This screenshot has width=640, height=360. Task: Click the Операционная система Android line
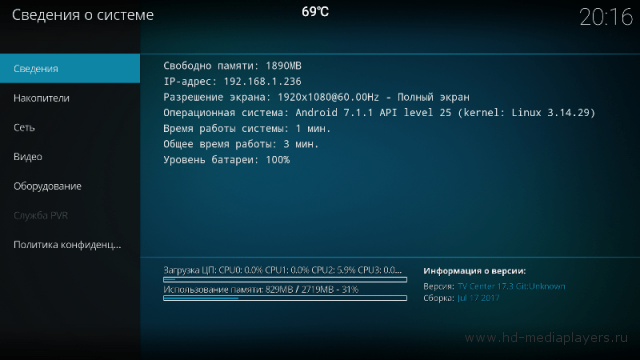tap(379, 113)
